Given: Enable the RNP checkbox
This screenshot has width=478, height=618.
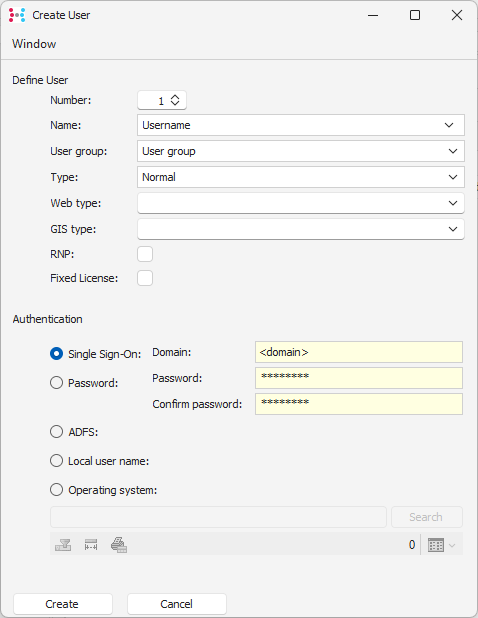Looking at the screenshot, I should pos(145,254).
